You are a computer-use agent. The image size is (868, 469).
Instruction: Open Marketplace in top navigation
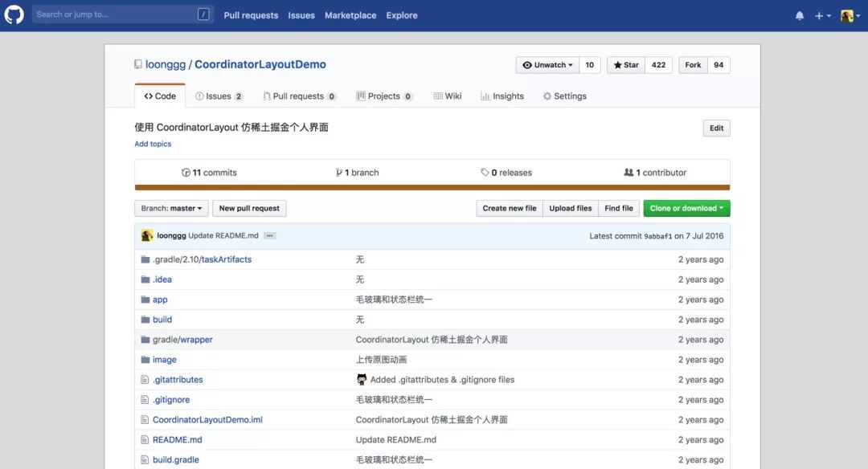(350, 15)
